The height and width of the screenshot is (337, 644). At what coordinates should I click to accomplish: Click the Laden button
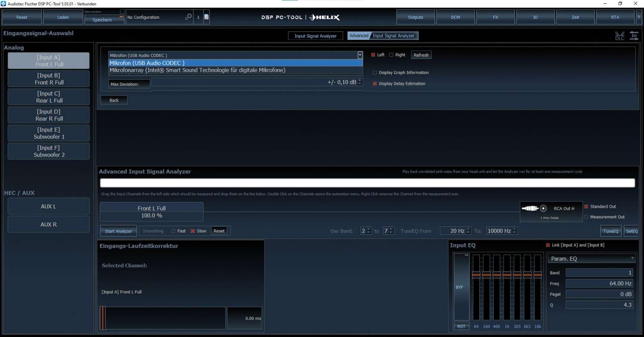tap(63, 17)
